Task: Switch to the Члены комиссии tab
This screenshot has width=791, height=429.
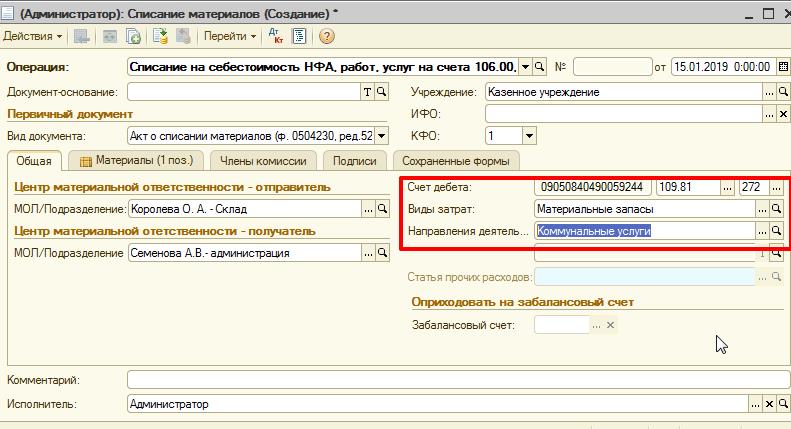Action: tap(264, 161)
